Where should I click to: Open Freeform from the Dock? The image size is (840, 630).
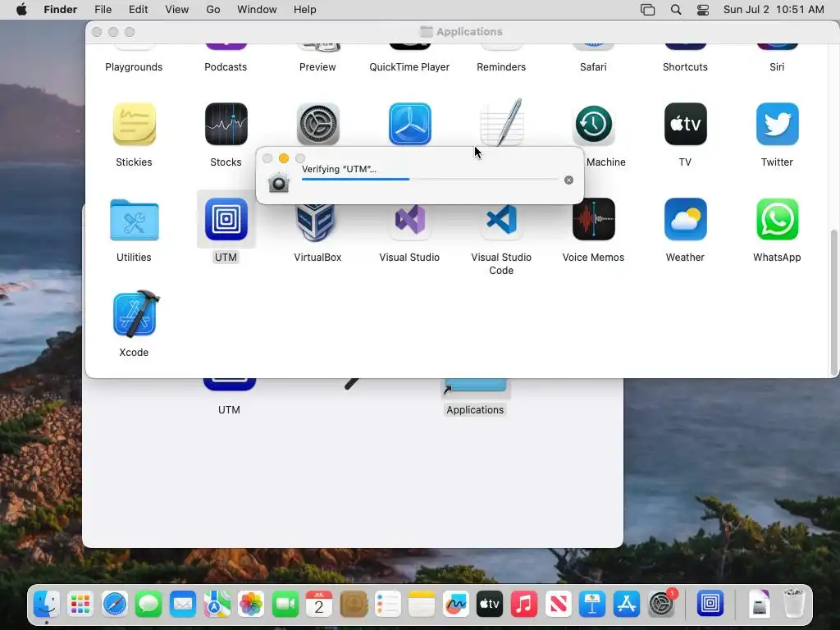pyautogui.click(x=456, y=605)
